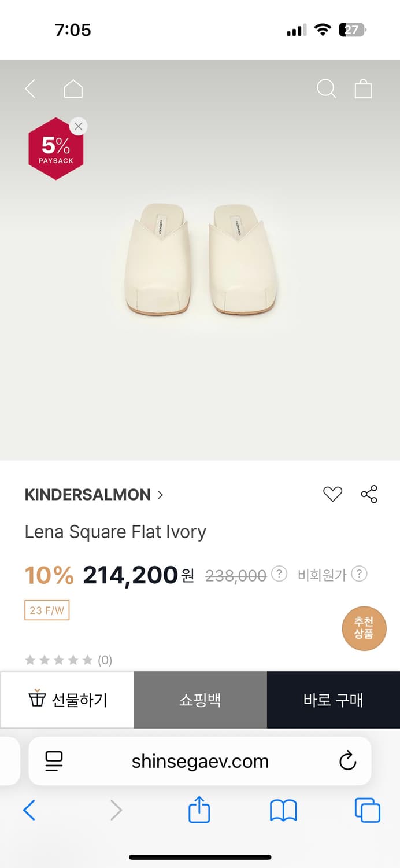The height and width of the screenshot is (868, 400).
Task: Tap the help icon beside 비회원가
Action: (x=360, y=574)
